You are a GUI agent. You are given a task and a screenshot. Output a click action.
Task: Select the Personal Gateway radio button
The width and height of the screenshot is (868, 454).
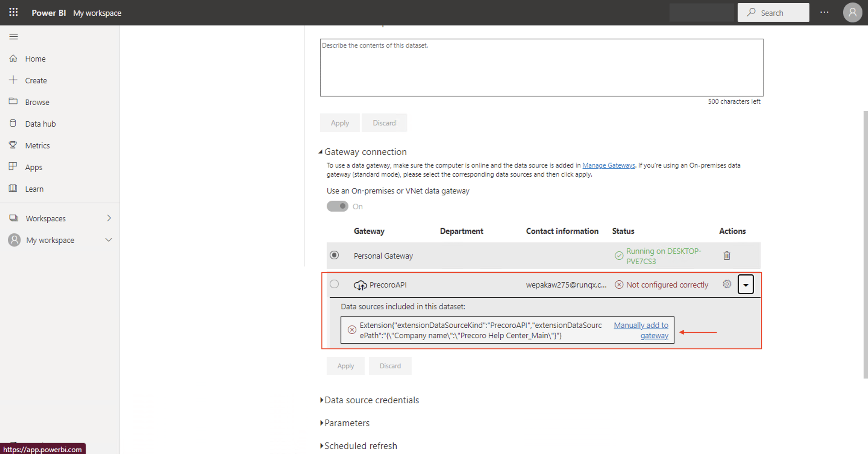(334, 255)
